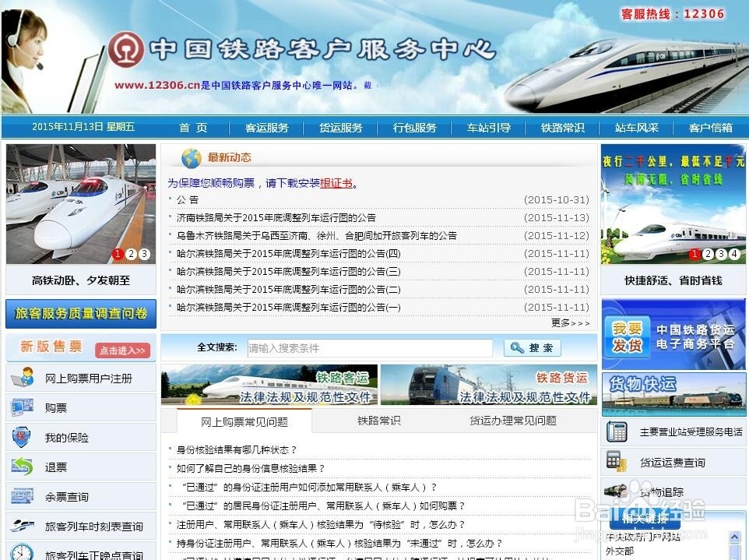Open FAQ 身份核验结果有哪几种状态？

[237, 450]
